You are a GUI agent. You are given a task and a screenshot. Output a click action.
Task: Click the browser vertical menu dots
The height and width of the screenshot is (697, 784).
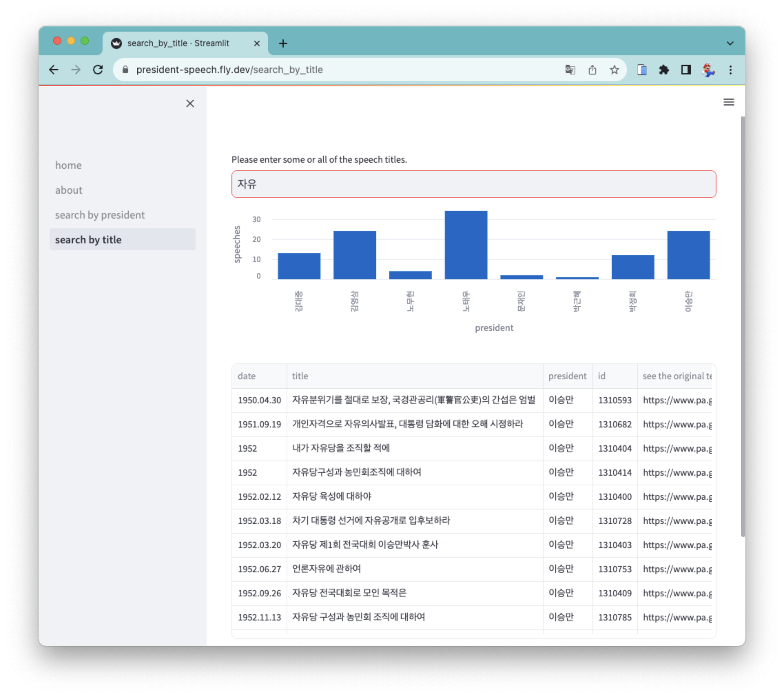[x=730, y=69]
